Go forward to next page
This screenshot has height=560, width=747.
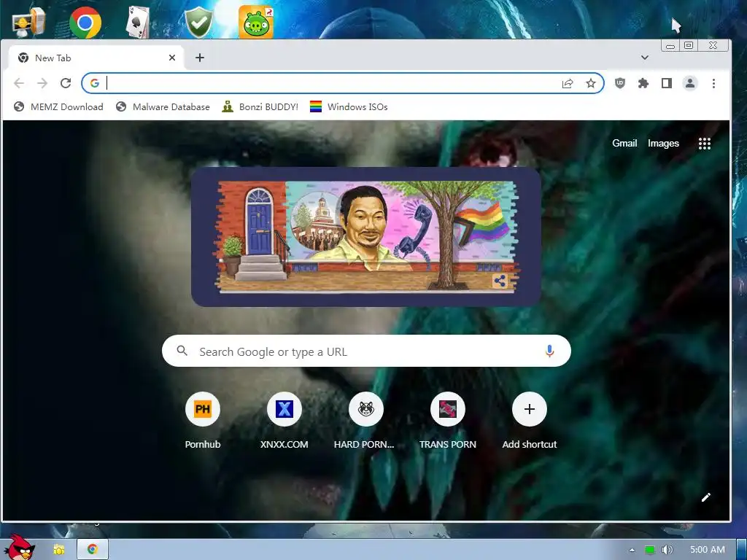[42, 83]
